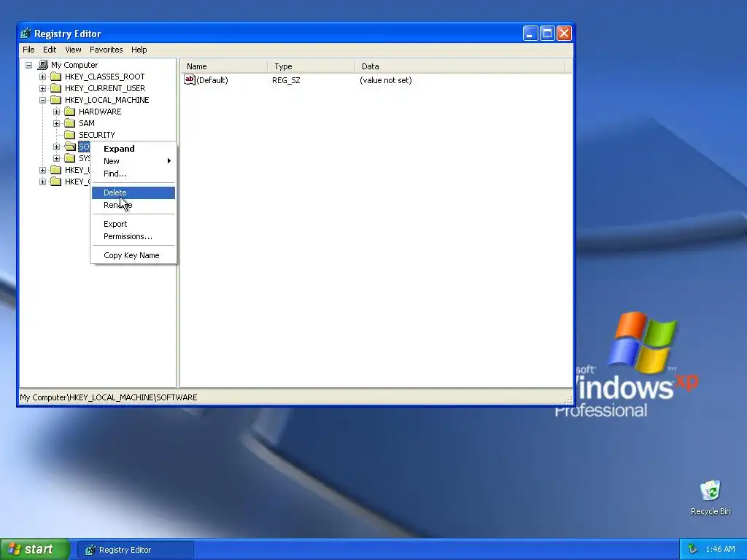Click the status bar key path text
The image size is (747, 560).
(108, 397)
